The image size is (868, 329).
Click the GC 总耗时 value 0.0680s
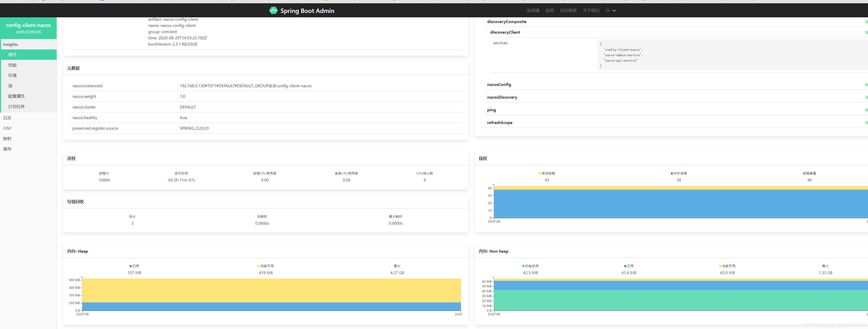point(262,223)
